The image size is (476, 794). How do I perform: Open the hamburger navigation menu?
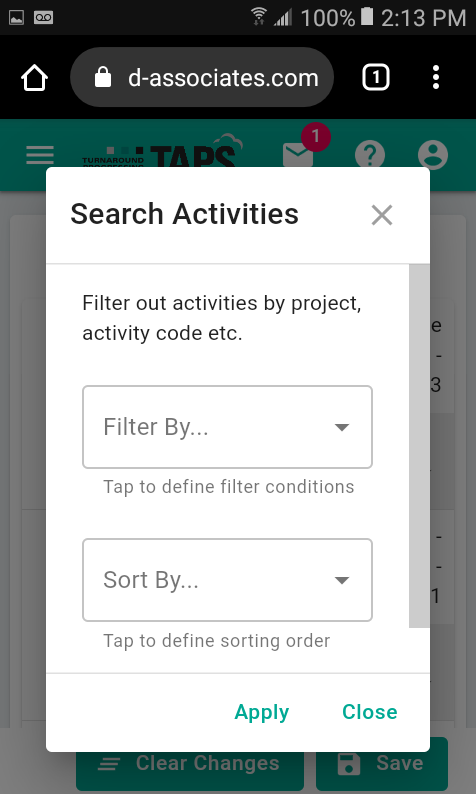(40, 155)
